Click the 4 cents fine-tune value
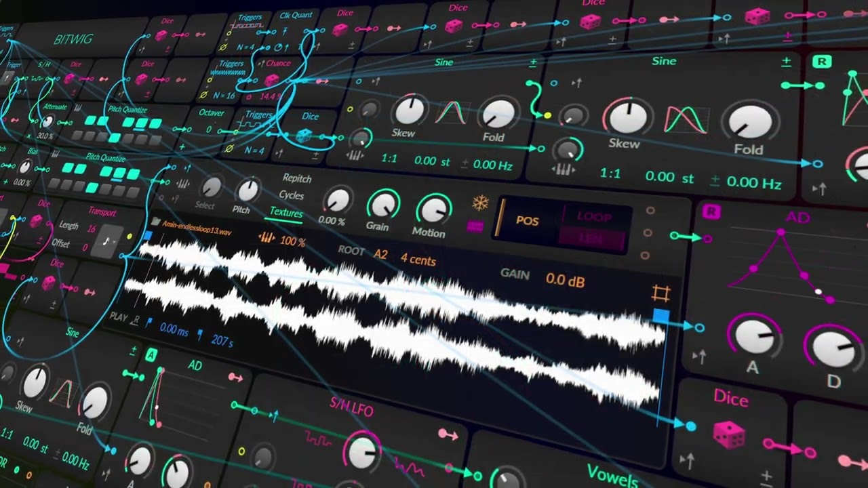The height and width of the screenshot is (488, 868). 418,259
